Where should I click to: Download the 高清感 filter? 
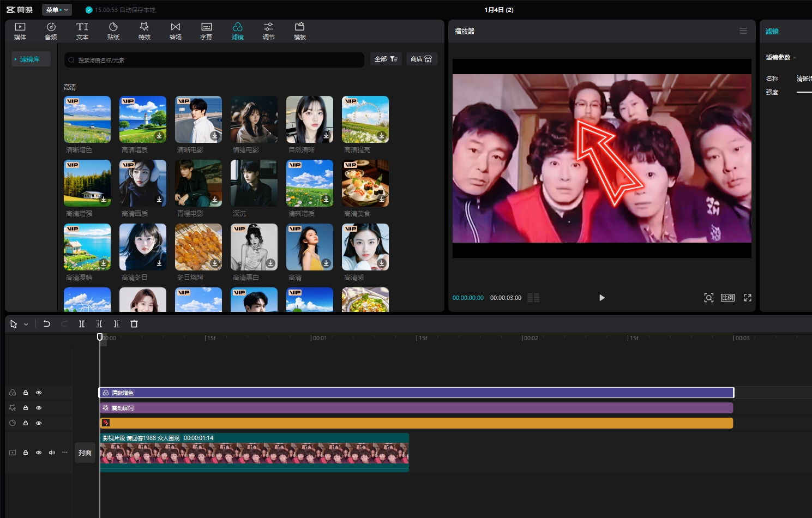382,263
